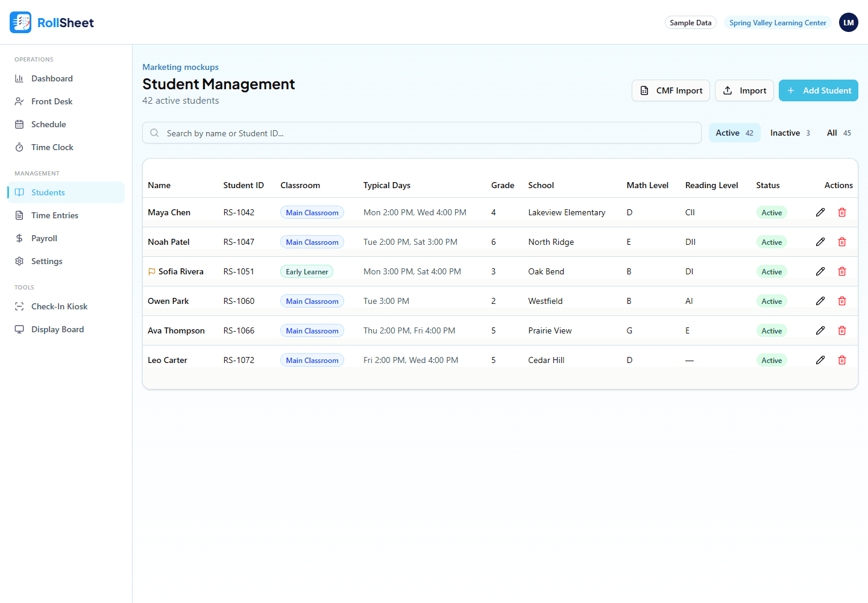This screenshot has width=868, height=603.
Task: Go to Payroll section
Action: point(66,238)
